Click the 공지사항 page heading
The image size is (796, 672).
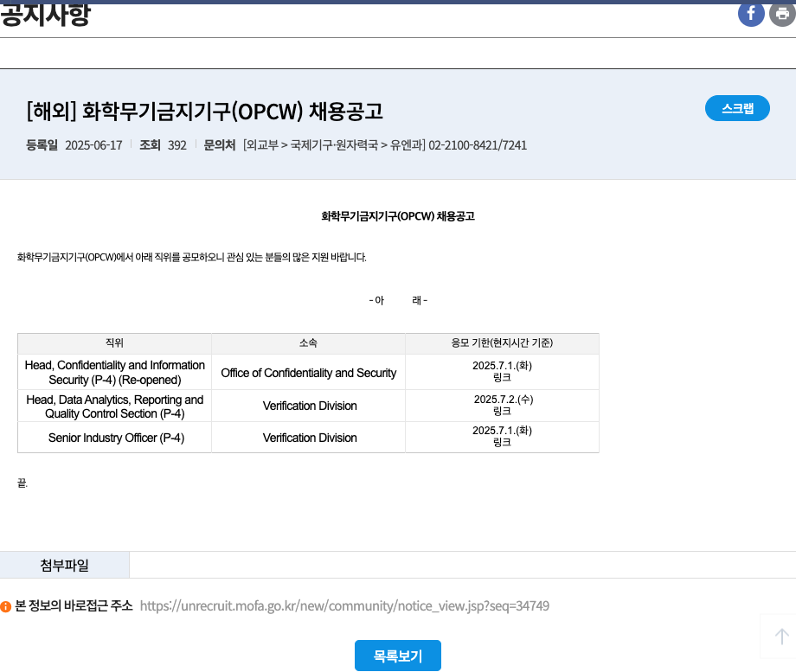pyautogui.click(x=46, y=14)
